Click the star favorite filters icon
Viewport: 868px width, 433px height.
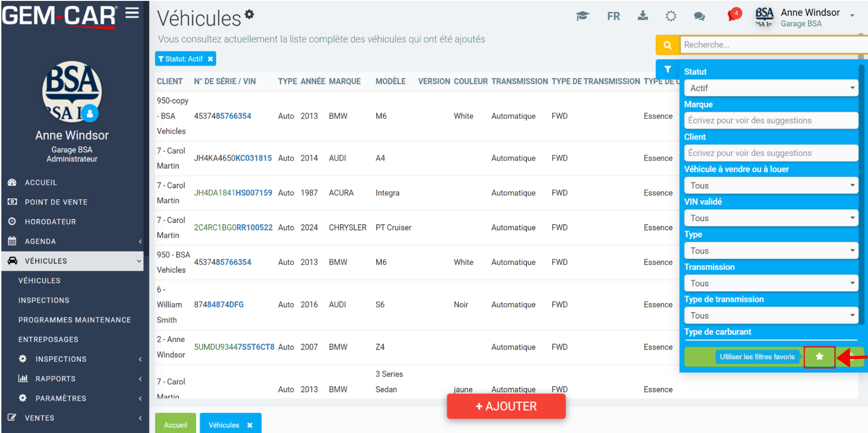click(x=819, y=357)
